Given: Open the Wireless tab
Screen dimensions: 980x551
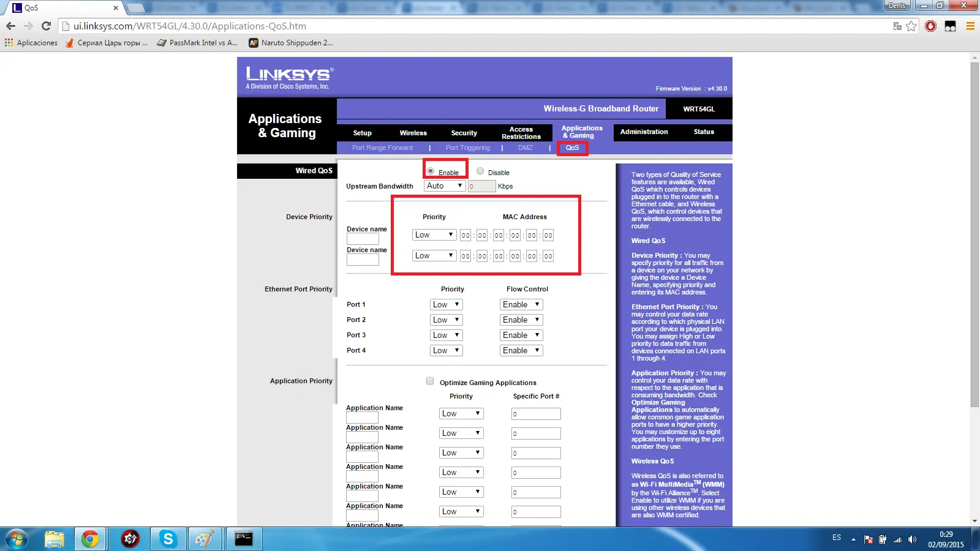Looking at the screenshot, I should (413, 133).
